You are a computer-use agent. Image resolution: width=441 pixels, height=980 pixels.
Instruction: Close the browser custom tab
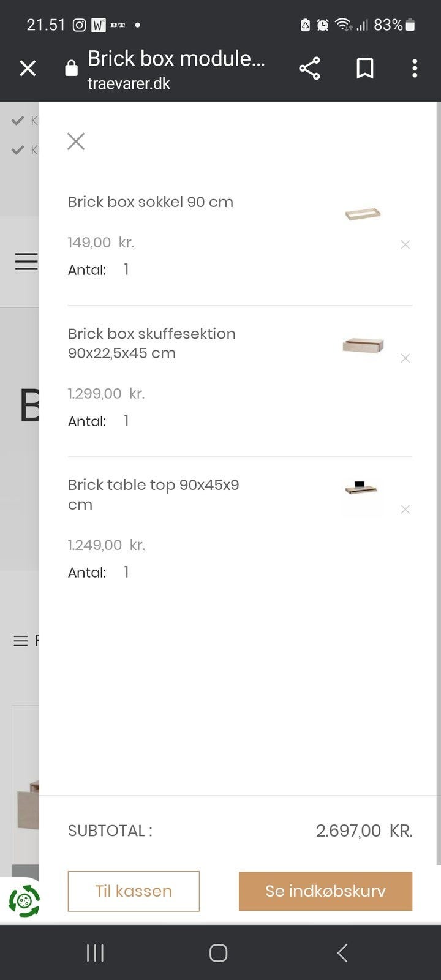pyautogui.click(x=28, y=68)
